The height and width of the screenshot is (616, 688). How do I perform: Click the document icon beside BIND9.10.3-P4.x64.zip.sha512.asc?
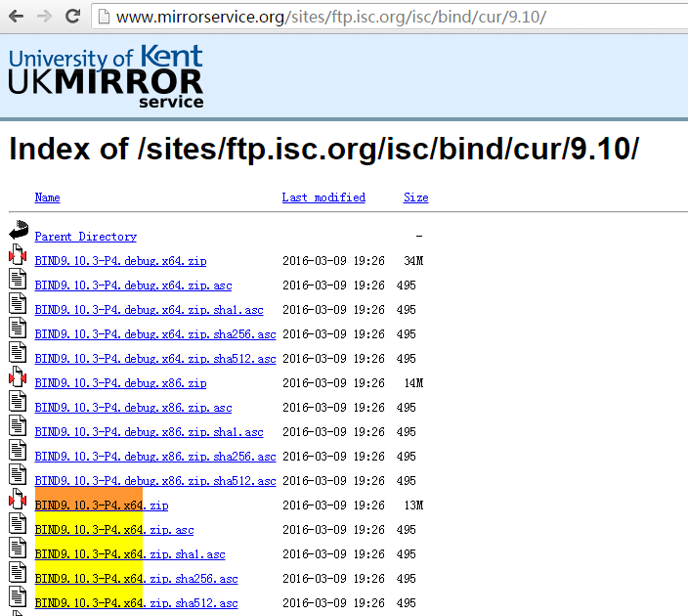[19, 599]
